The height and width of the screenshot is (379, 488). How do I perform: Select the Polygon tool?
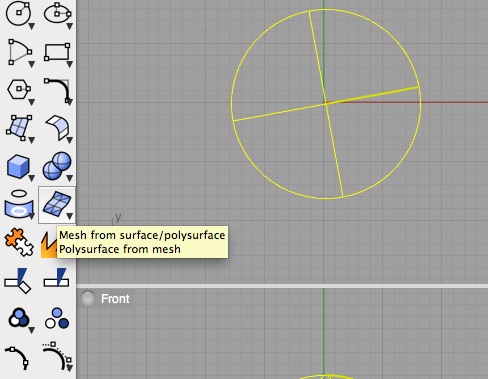[x=19, y=89]
